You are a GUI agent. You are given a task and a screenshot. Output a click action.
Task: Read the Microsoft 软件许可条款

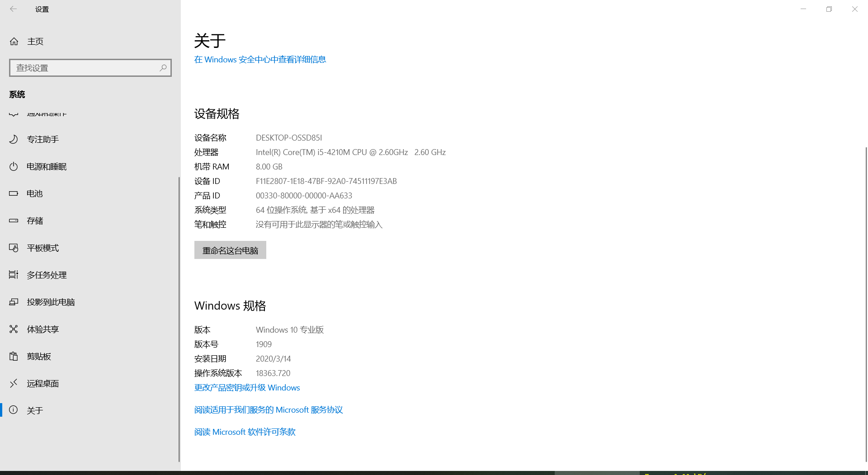pos(245,432)
